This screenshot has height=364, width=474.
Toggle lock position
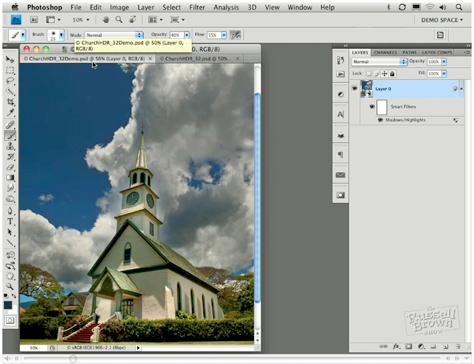[x=384, y=74]
